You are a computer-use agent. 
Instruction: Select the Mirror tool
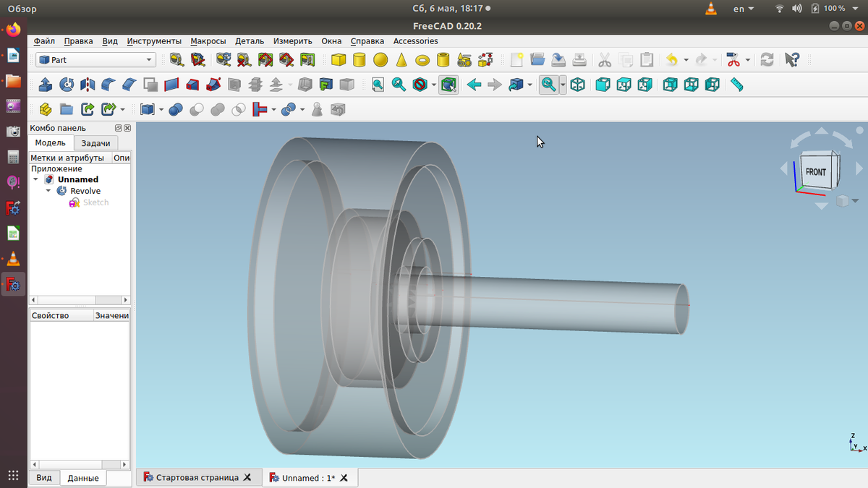click(88, 85)
